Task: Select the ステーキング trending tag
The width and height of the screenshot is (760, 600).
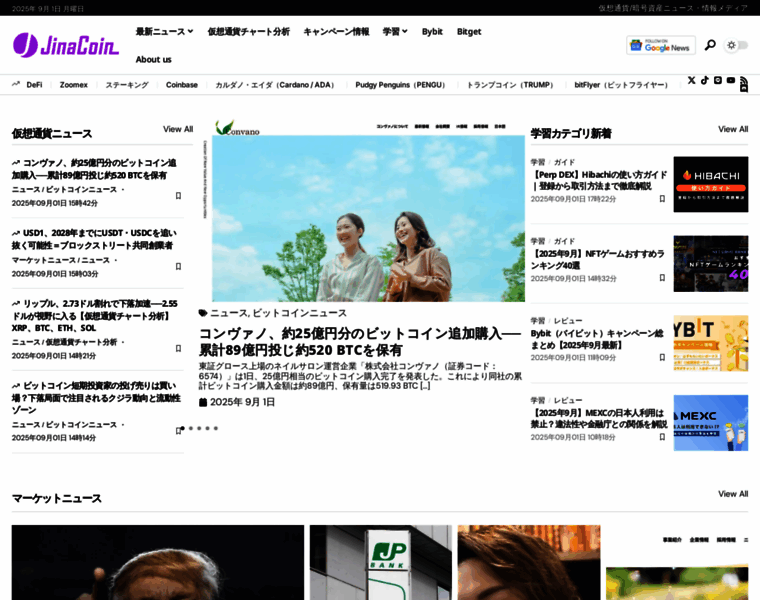Action: coord(127,85)
